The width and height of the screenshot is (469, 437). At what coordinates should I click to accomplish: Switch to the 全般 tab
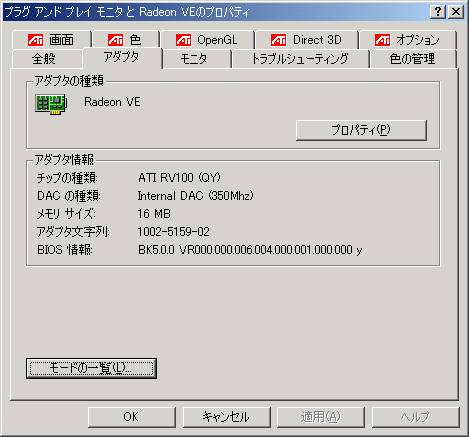coord(46,59)
